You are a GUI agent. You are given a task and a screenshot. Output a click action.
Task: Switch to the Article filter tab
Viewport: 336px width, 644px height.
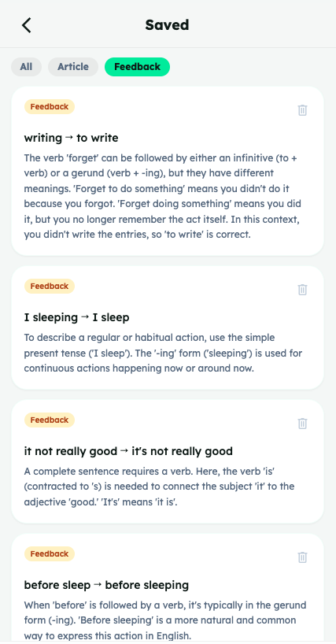(73, 67)
